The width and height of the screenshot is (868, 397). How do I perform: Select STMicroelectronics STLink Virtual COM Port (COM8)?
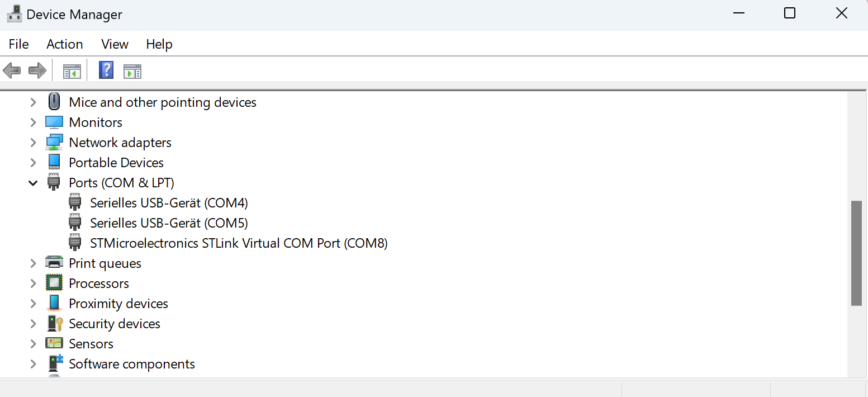pyautogui.click(x=239, y=243)
